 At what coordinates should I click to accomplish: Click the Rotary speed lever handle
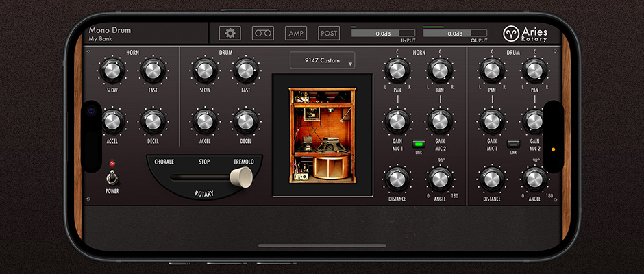[241, 178]
